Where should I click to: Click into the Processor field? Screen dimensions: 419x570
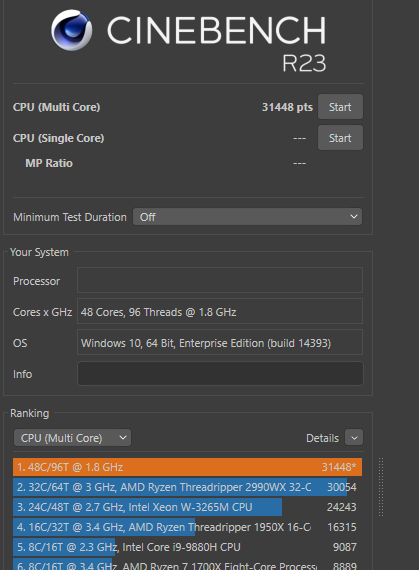(220, 280)
